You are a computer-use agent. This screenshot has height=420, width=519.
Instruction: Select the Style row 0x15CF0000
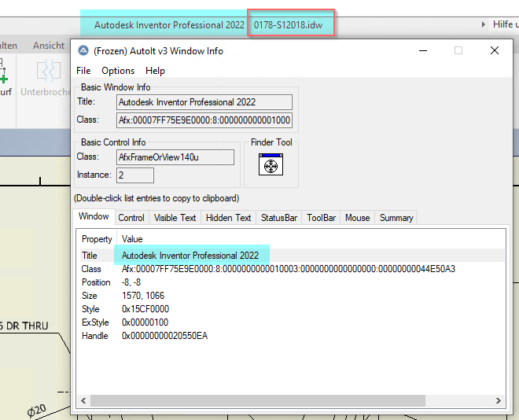pyautogui.click(x=293, y=309)
